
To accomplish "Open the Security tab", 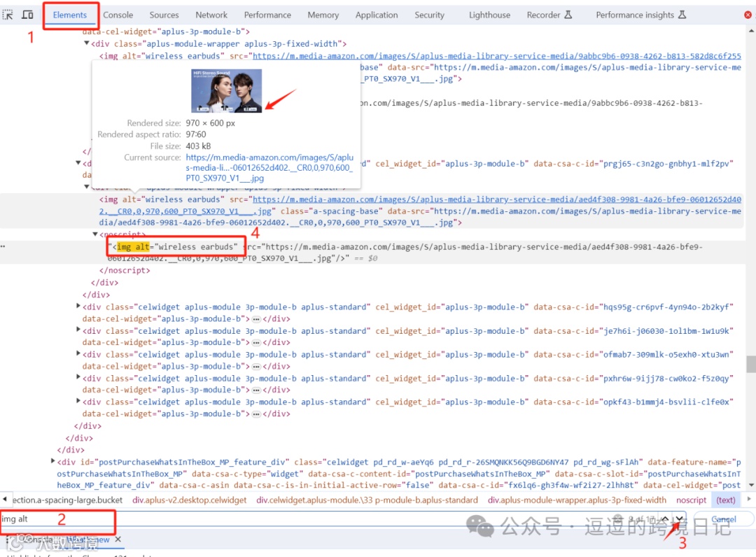I will tap(430, 15).
